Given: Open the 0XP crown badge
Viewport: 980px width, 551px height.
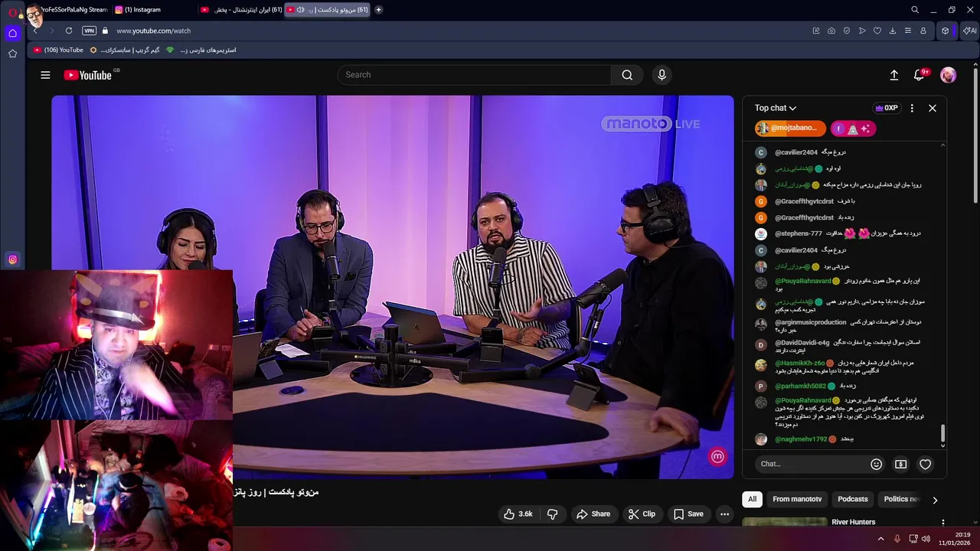Looking at the screenshot, I should [x=887, y=108].
